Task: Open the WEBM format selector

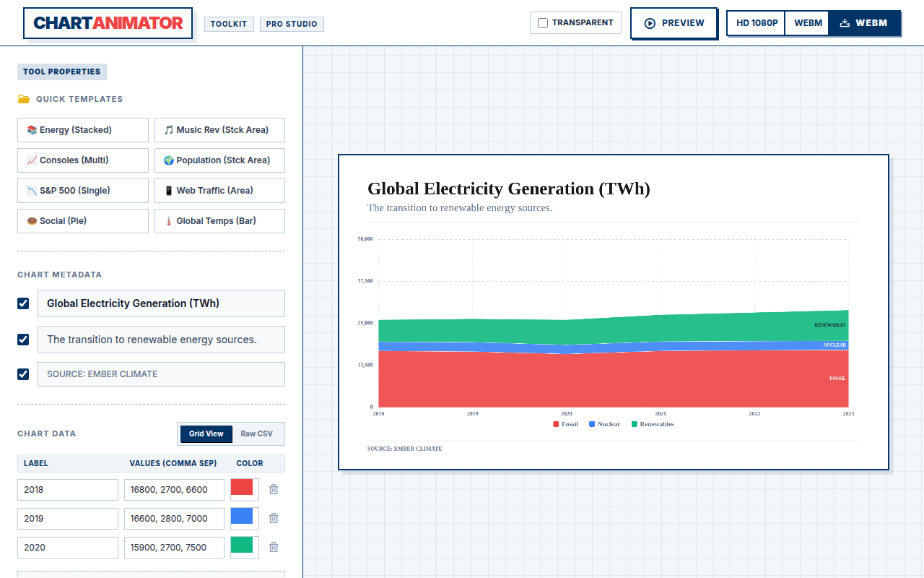Action: (808, 23)
